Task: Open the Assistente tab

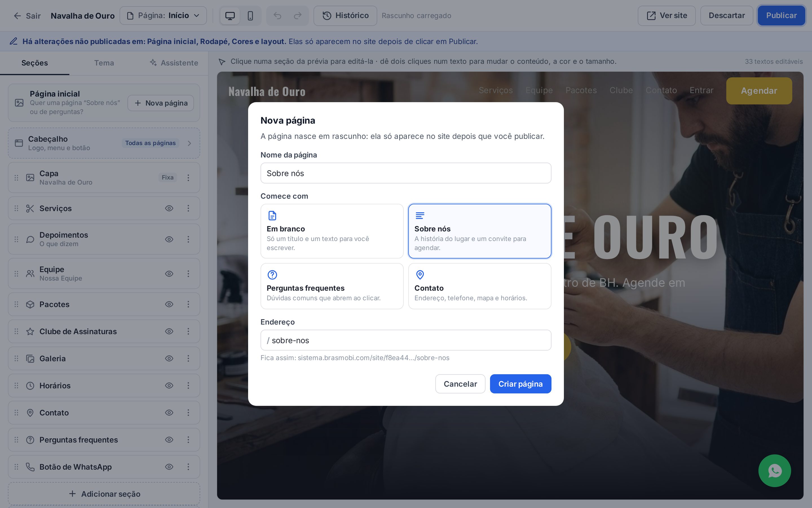Action: coord(173,63)
